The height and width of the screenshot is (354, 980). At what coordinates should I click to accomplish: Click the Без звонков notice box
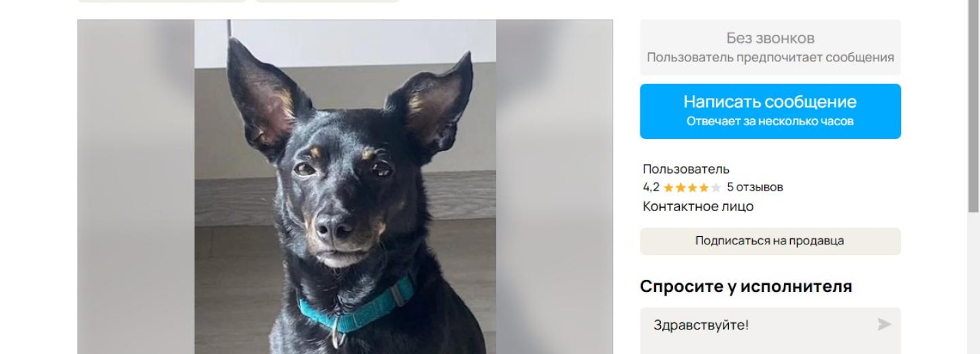[x=770, y=47]
